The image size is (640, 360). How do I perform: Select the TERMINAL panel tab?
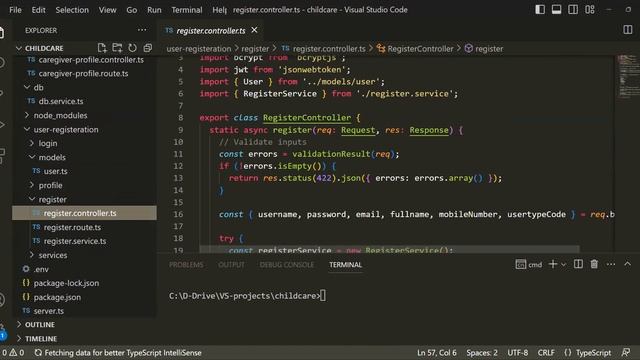(x=345, y=265)
